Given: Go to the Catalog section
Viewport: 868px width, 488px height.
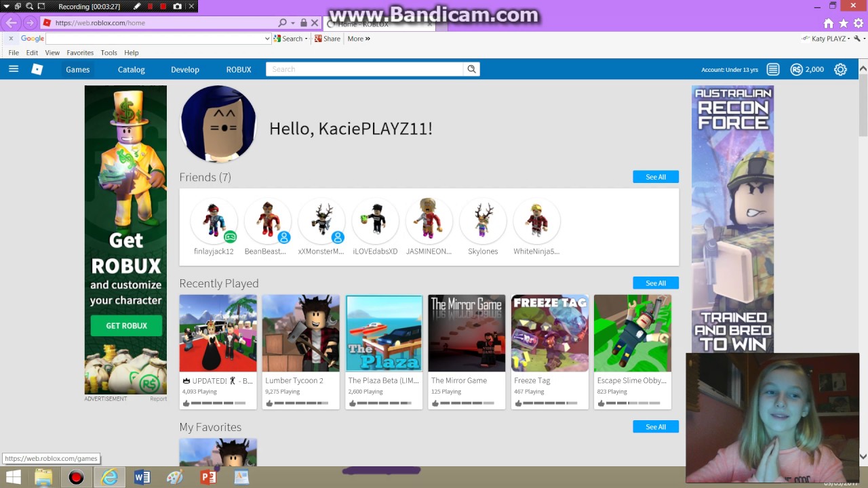Looking at the screenshot, I should click(132, 69).
